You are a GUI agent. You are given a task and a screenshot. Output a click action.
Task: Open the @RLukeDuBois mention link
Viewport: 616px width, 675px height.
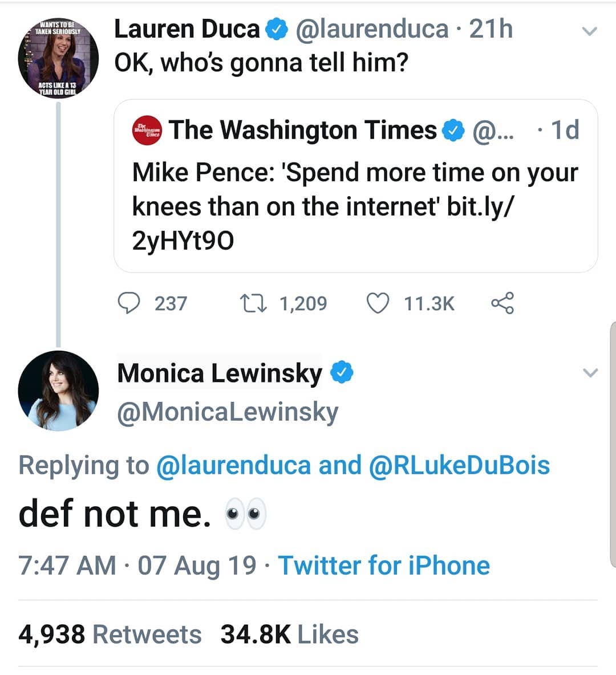click(x=459, y=465)
